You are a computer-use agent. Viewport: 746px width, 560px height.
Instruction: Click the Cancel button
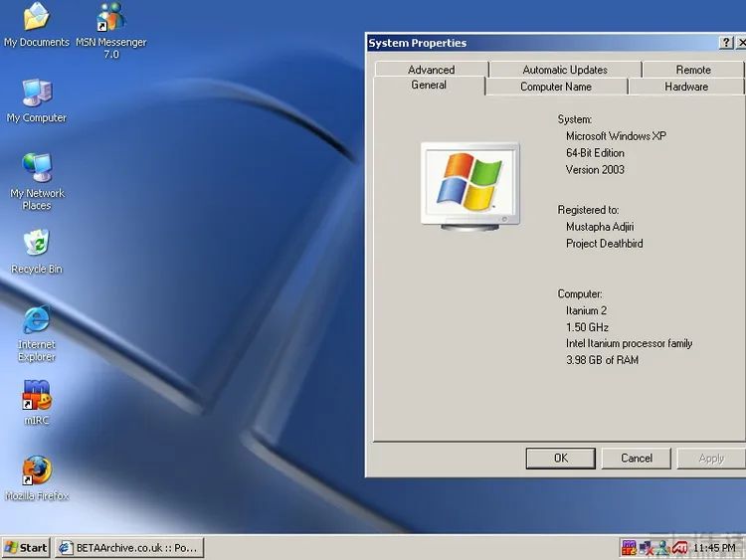(x=637, y=459)
